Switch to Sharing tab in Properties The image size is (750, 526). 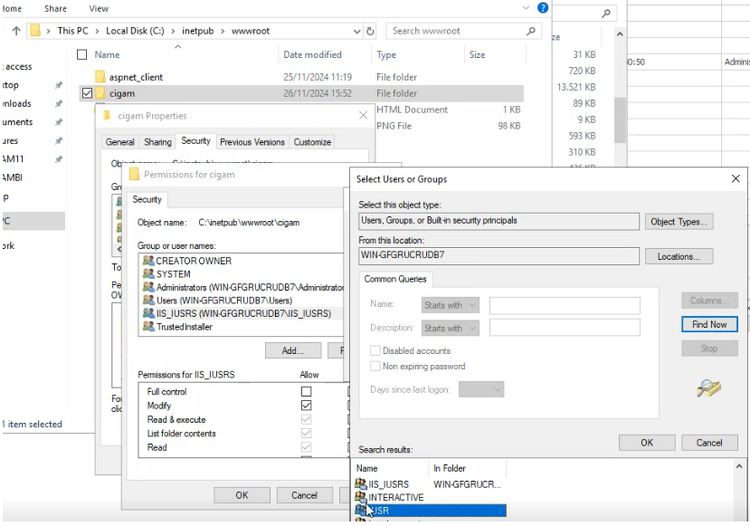click(x=158, y=142)
